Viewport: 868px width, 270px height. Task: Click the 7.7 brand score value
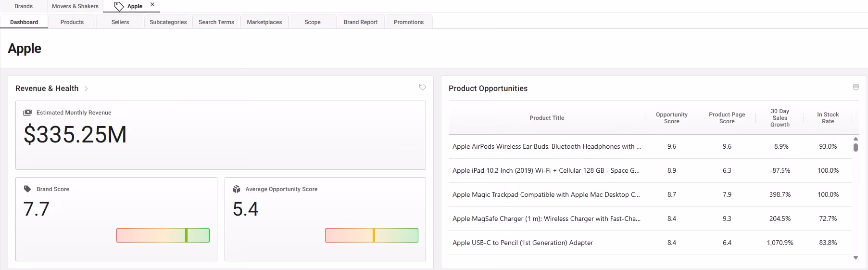point(37,209)
